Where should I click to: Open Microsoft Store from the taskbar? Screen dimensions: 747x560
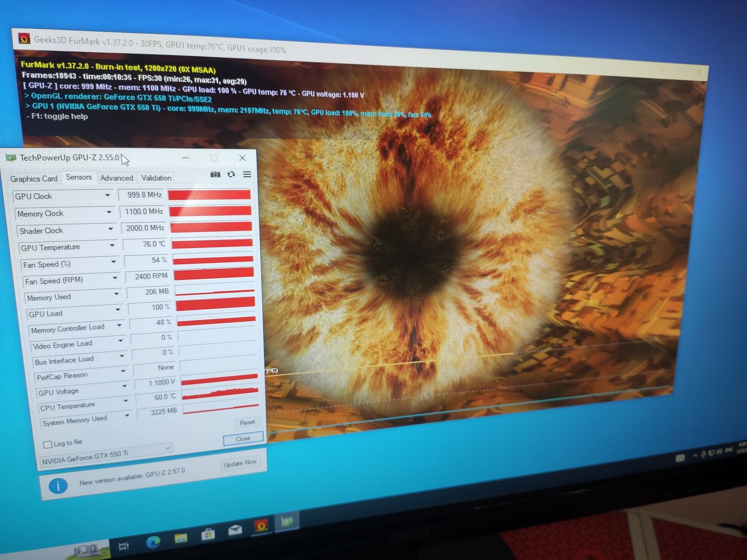point(208,534)
